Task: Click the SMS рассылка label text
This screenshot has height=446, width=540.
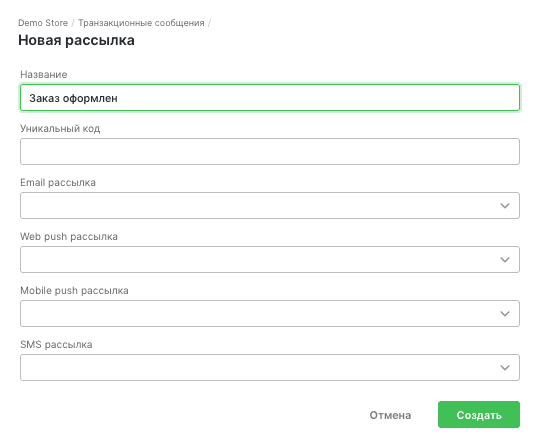Action: click(56, 345)
